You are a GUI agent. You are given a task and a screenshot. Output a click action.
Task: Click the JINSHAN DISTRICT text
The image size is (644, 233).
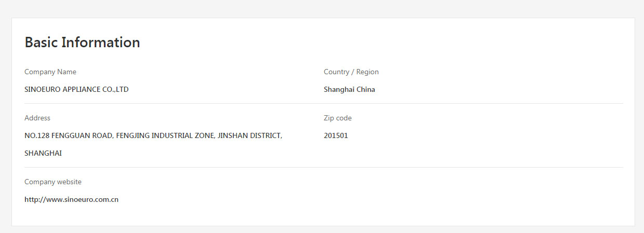(x=250, y=135)
